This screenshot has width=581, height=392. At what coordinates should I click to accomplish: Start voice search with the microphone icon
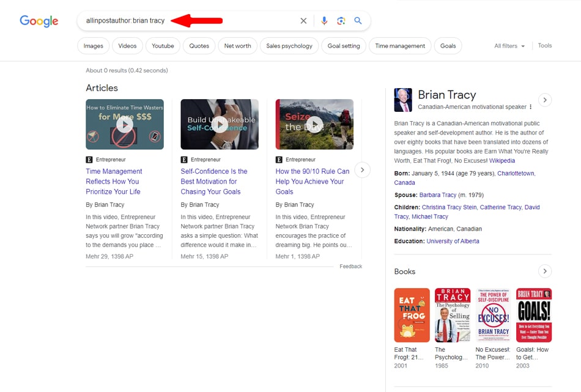pyautogui.click(x=324, y=21)
